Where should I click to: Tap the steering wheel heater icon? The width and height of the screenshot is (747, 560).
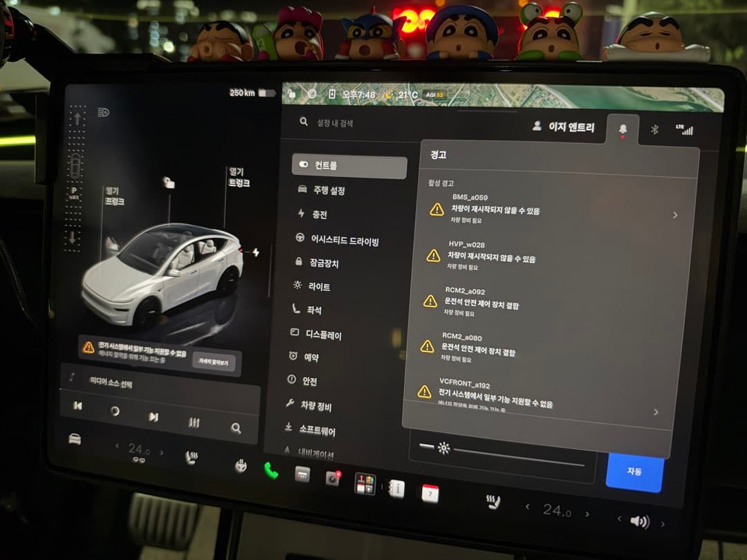point(241,466)
